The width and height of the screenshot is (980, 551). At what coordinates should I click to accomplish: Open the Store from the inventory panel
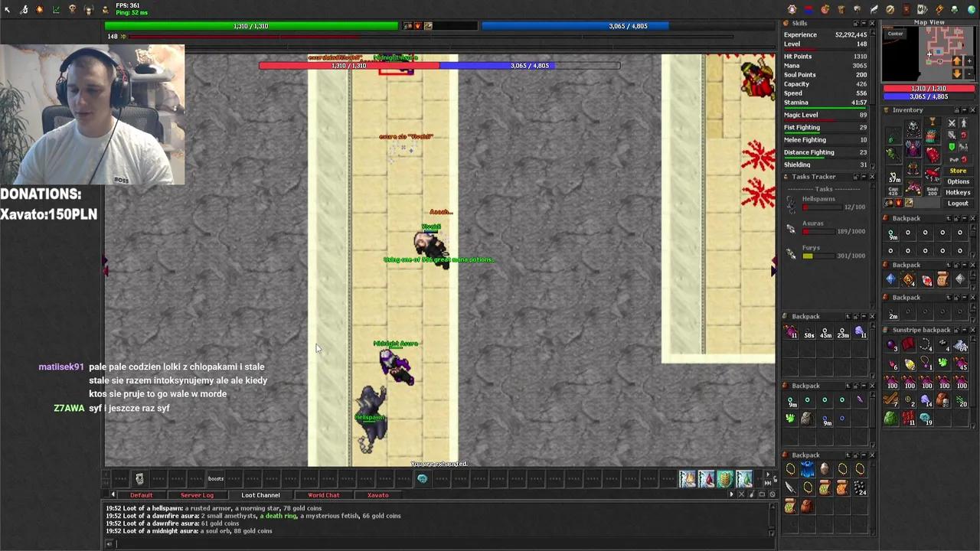[958, 171]
